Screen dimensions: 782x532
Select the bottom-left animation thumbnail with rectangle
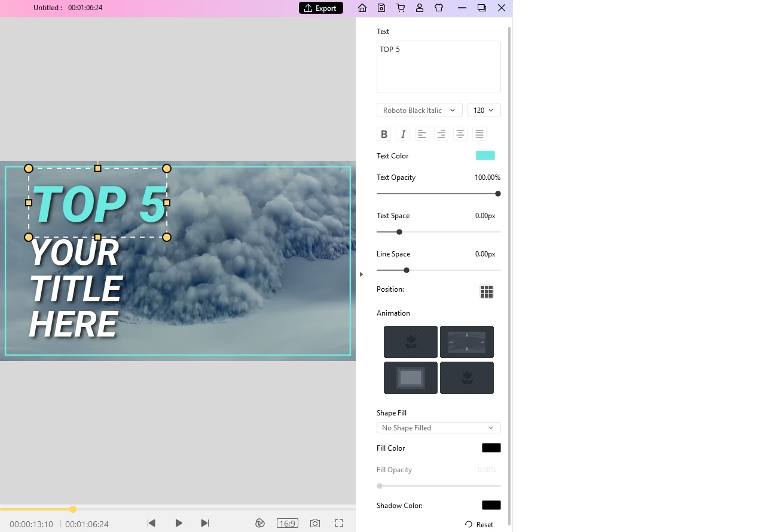(x=411, y=378)
